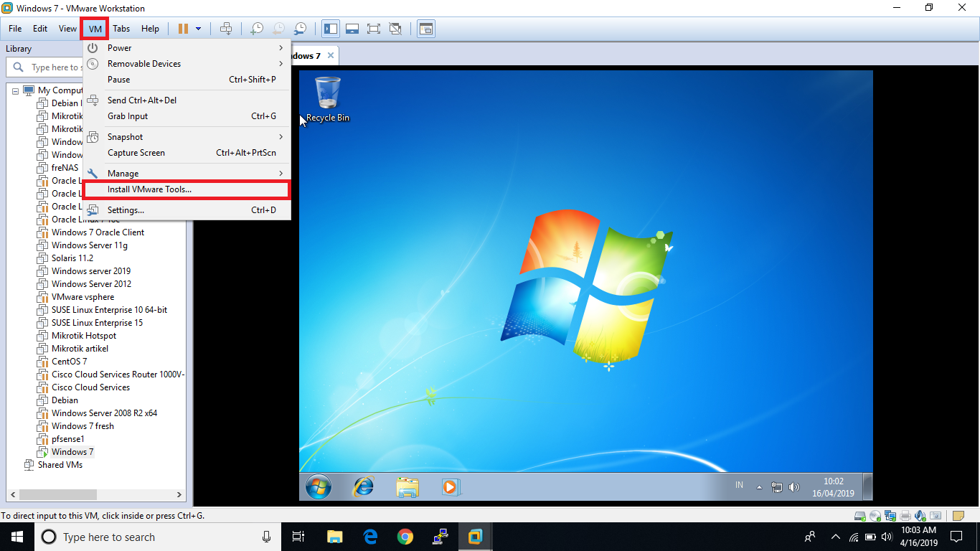Open host Action Center notification button
Viewport: 980px width, 551px height.
(956, 536)
